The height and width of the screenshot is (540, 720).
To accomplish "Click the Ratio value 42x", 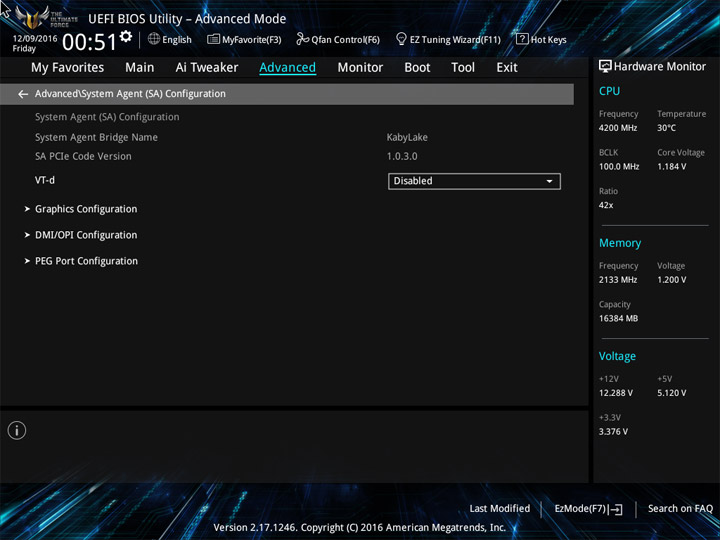I will click(606, 205).
